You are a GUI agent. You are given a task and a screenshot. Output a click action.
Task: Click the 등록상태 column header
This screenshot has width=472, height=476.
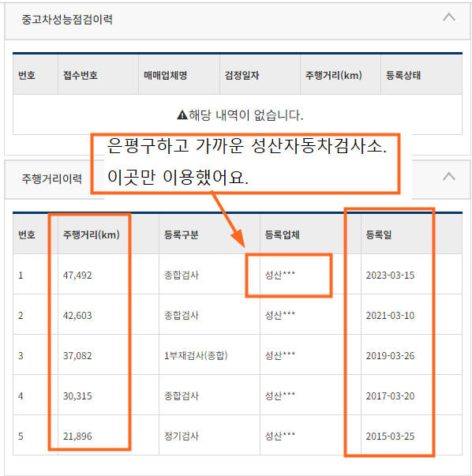click(403, 75)
